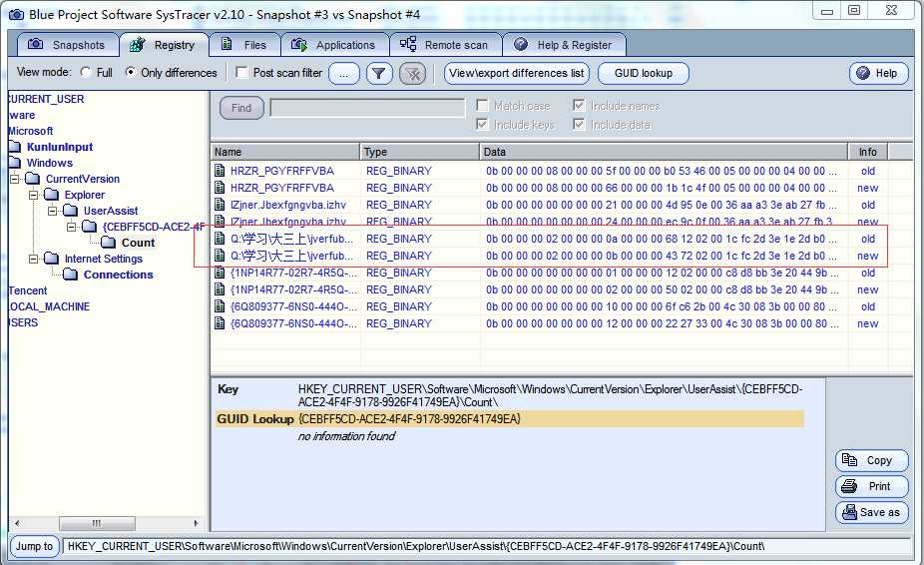
Task: Select the USERS tree item
Action: click(23, 322)
